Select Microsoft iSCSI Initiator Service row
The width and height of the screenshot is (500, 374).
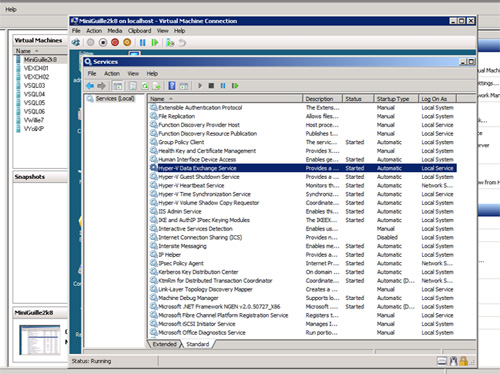(303, 324)
